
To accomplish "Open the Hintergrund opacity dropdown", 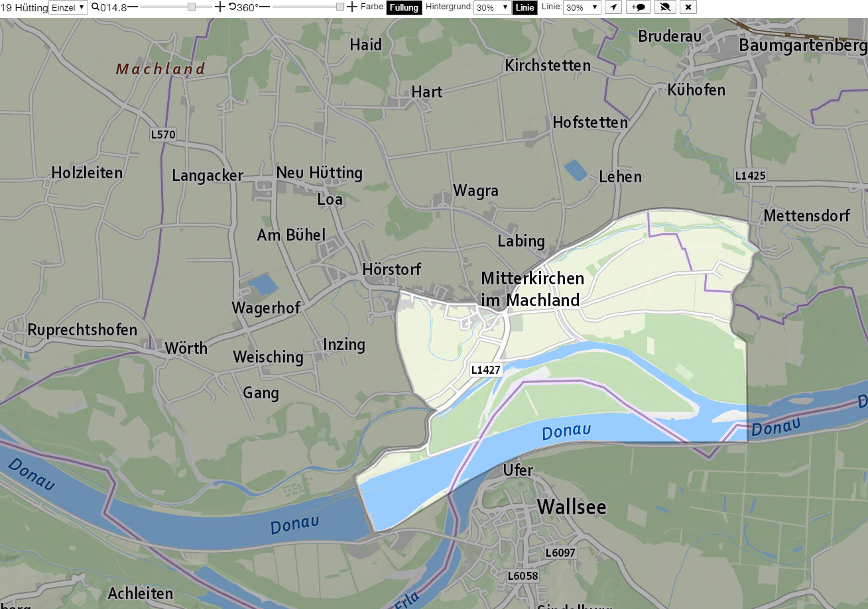I will coord(492,7).
